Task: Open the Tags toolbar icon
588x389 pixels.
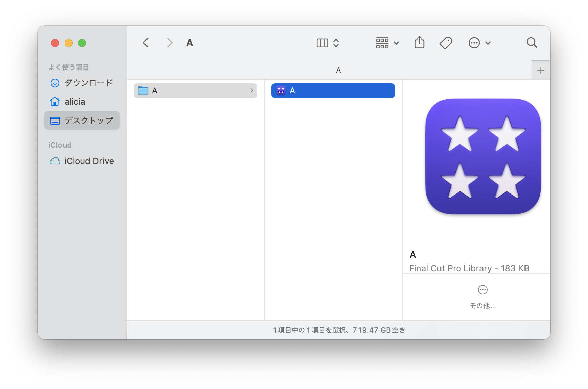Action: 446,43
